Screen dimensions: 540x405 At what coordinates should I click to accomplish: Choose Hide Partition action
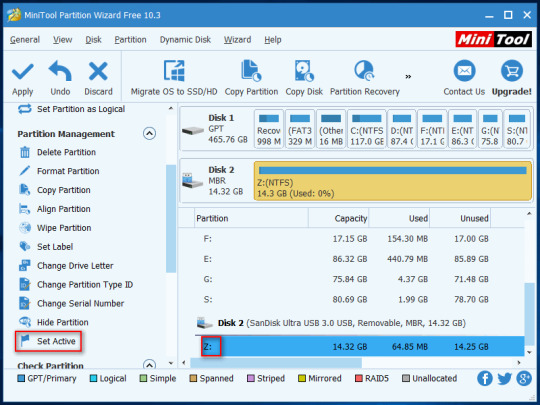[x=53, y=322]
